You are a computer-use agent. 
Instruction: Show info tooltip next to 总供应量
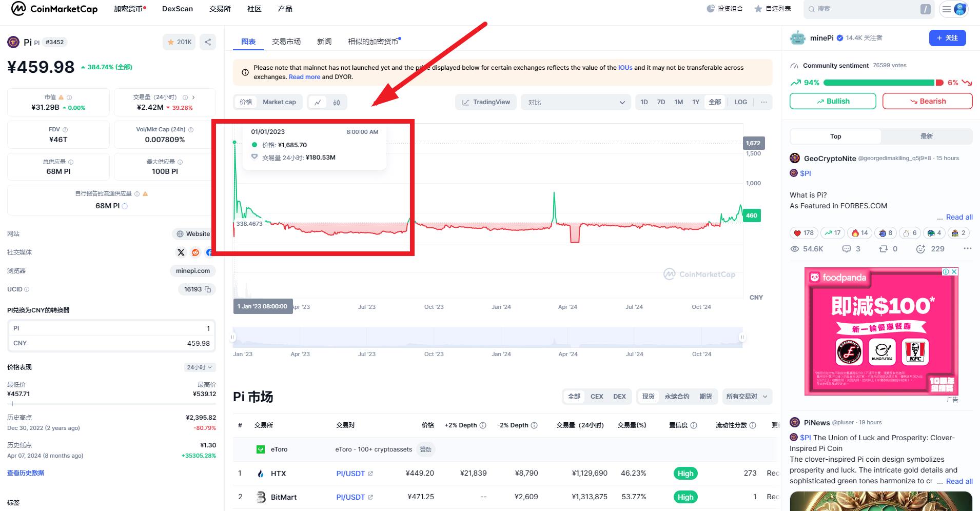(71, 162)
